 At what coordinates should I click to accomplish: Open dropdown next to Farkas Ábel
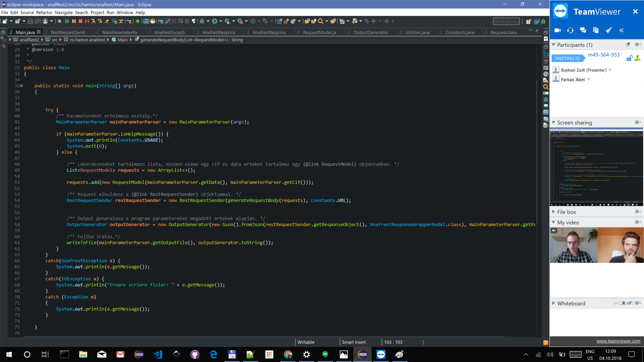589,79
